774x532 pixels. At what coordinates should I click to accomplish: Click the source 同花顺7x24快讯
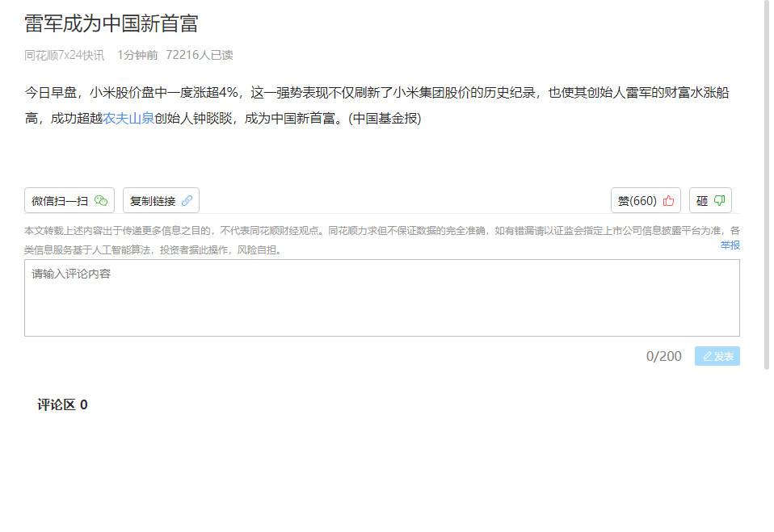tap(64, 55)
